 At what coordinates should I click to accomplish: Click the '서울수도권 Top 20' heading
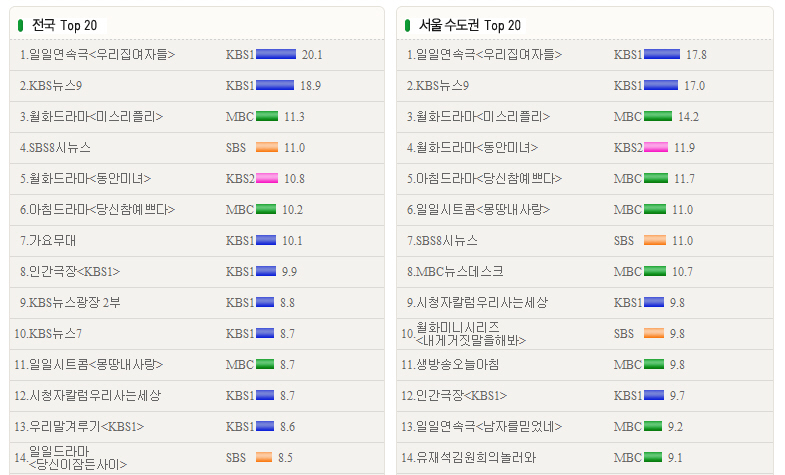click(470, 25)
